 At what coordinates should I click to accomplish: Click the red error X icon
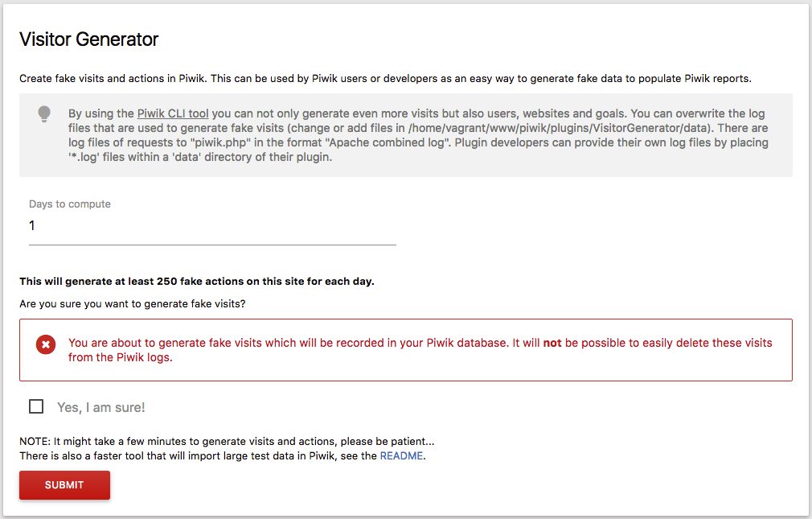pyautogui.click(x=46, y=344)
